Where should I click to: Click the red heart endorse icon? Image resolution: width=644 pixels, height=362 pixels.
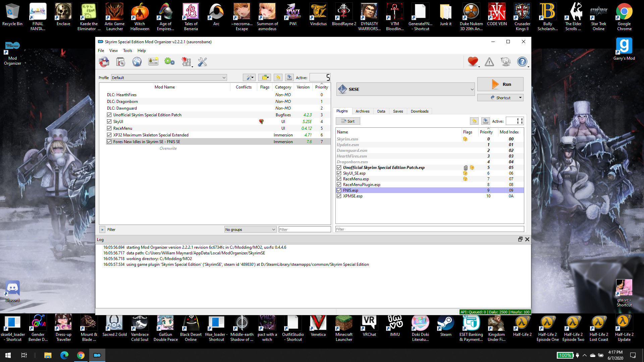[473, 62]
